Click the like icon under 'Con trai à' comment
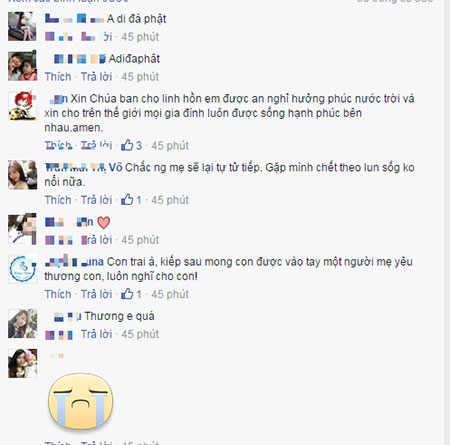450x445 pixels. click(127, 294)
